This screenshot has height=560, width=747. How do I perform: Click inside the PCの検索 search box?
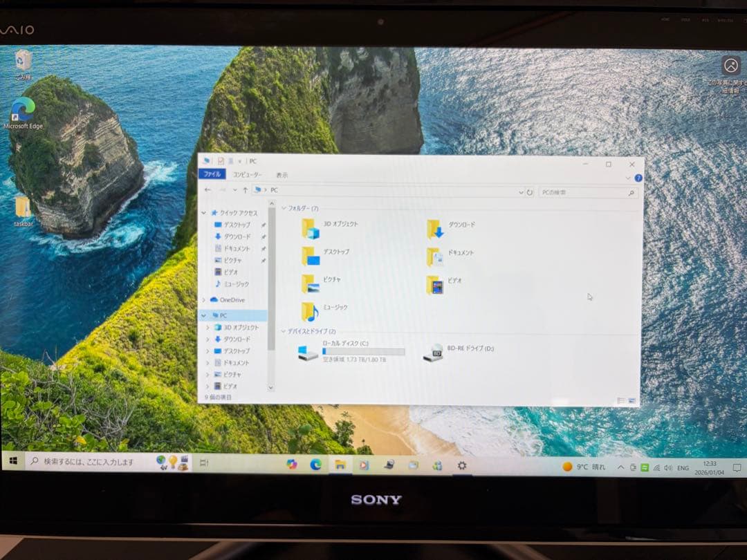[x=584, y=192]
